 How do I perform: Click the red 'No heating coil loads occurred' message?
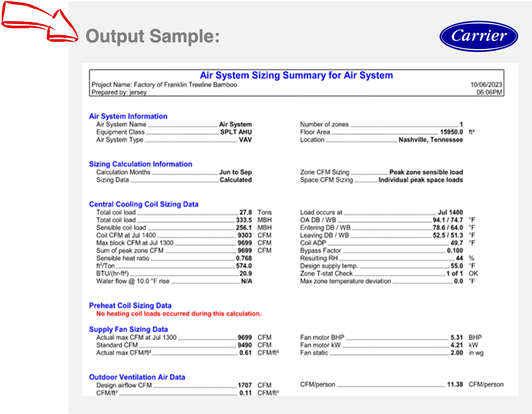pos(179,313)
